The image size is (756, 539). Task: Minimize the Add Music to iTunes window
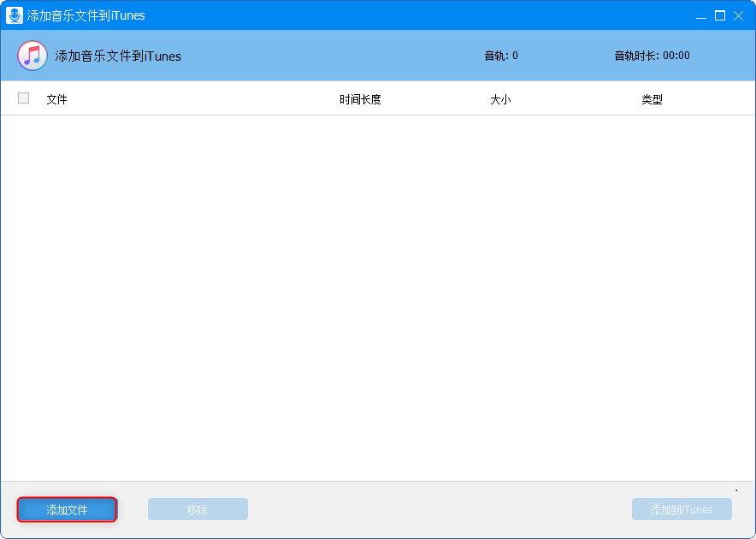[x=701, y=15]
